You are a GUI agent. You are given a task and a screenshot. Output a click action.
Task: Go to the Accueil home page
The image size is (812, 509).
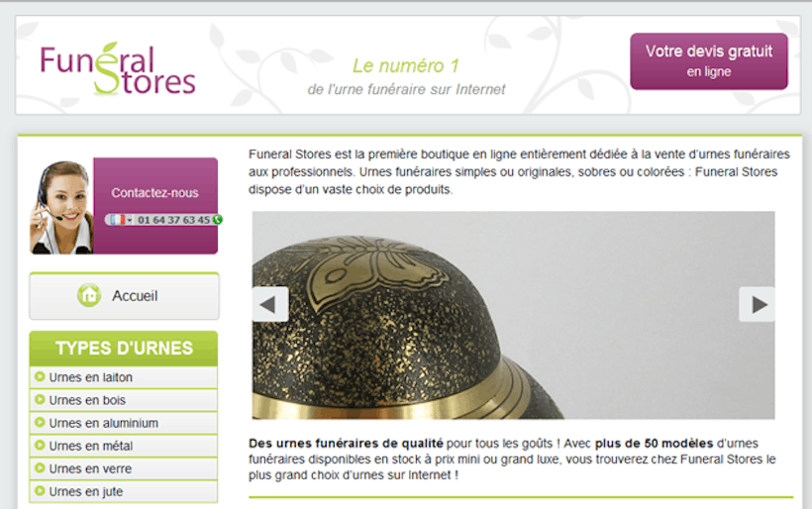tap(125, 296)
